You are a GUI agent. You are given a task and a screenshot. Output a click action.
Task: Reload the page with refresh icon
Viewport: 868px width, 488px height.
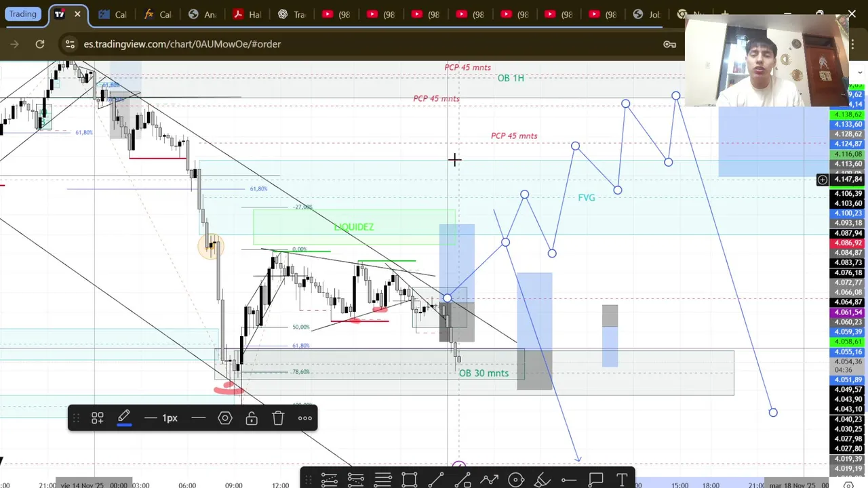pos(40,44)
